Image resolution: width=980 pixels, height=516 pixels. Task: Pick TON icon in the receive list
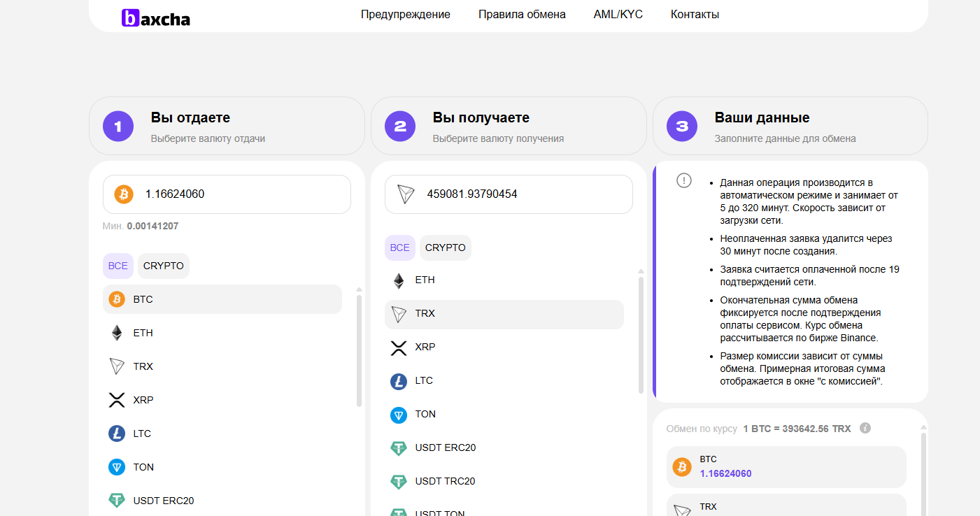click(399, 415)
